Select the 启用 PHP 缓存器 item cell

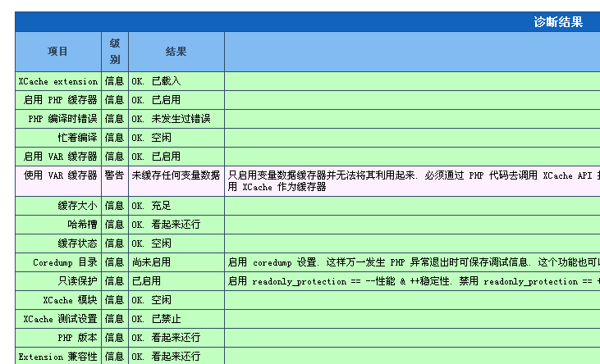click(60, 100)
